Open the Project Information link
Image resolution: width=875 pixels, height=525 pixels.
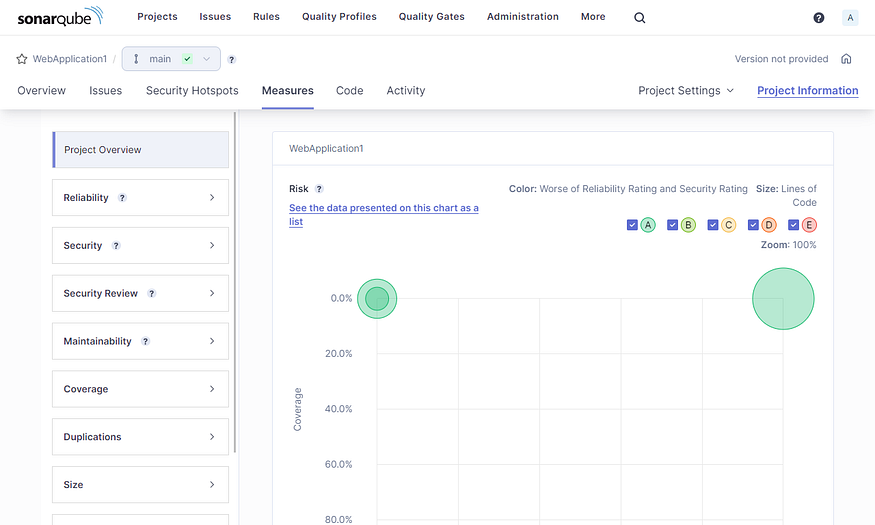807,91
